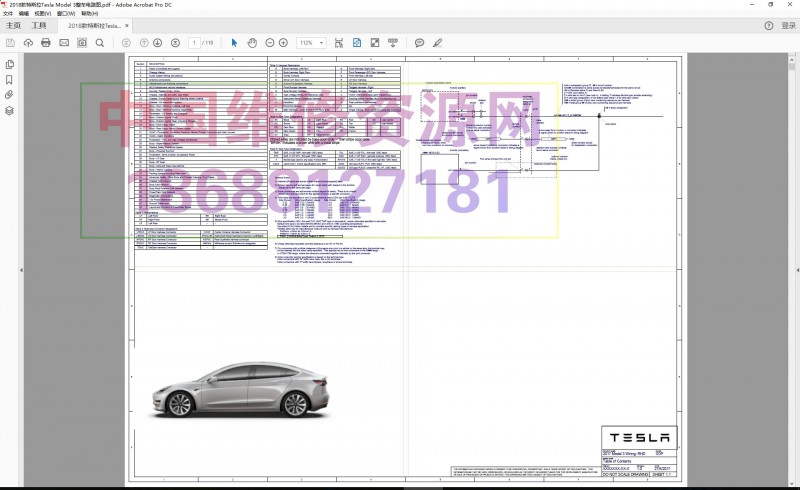Open the Find text magnifier

(x=100, y=43)
